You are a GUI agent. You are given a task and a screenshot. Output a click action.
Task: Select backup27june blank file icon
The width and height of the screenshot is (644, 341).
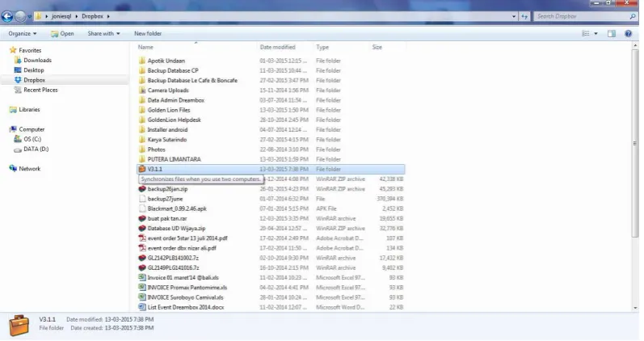(x=142, y=199)
